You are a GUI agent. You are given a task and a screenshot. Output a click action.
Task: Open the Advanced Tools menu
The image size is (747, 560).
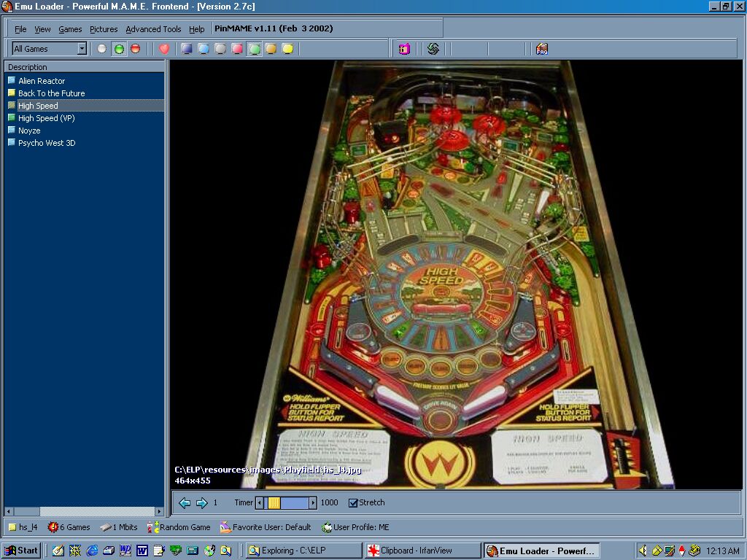point(153,29)
